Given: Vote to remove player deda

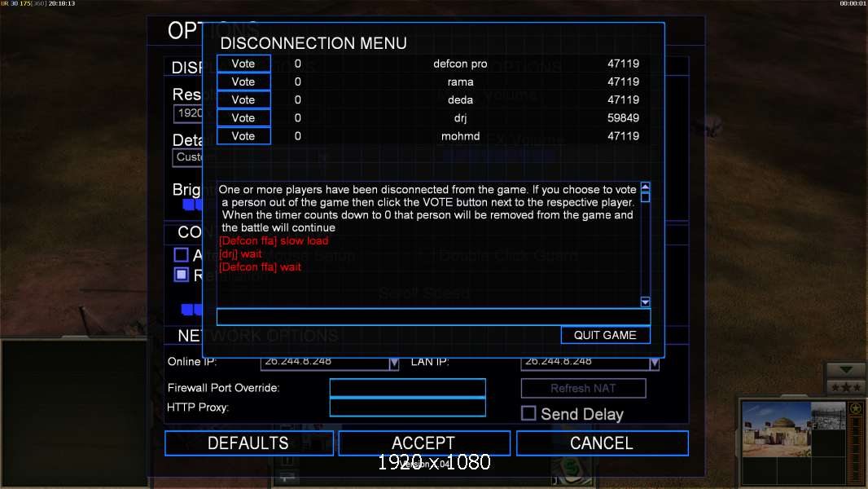Looking at the screenshot, I should [243, 99].
